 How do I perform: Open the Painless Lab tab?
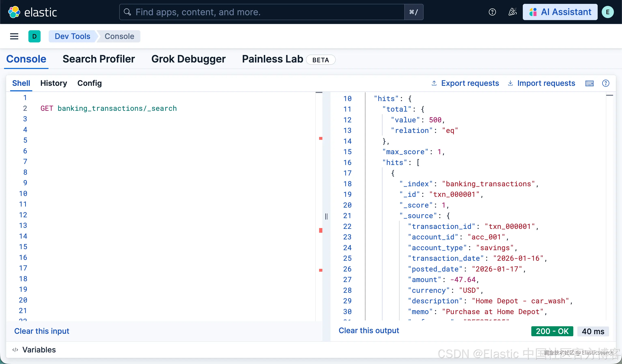tap(272, 59)
